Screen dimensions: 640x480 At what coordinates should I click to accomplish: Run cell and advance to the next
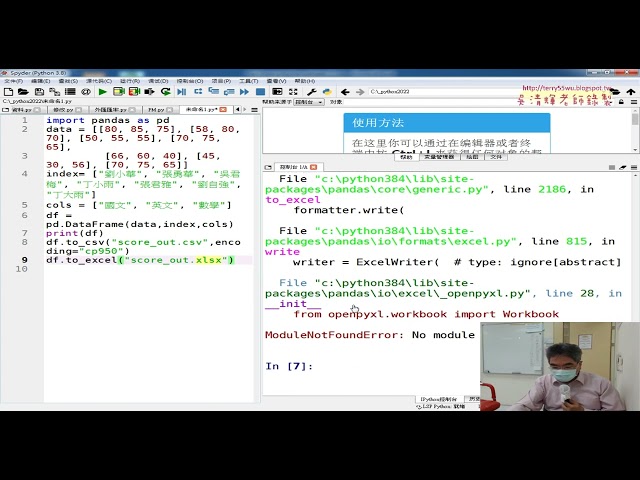(134, 92)
